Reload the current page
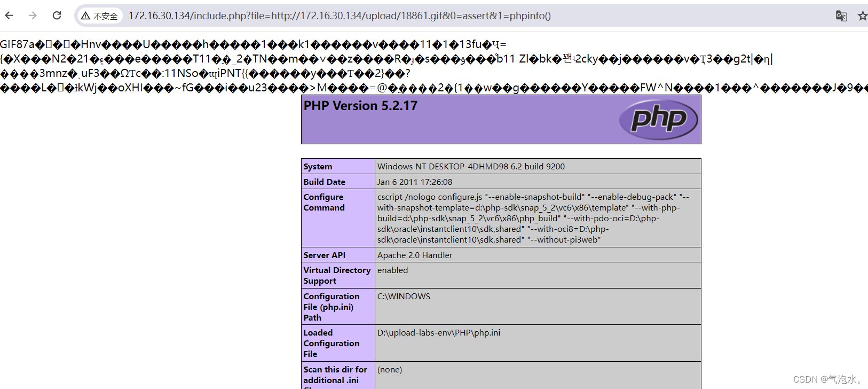This screenshot has width=868, height=389. pos(57,15)
